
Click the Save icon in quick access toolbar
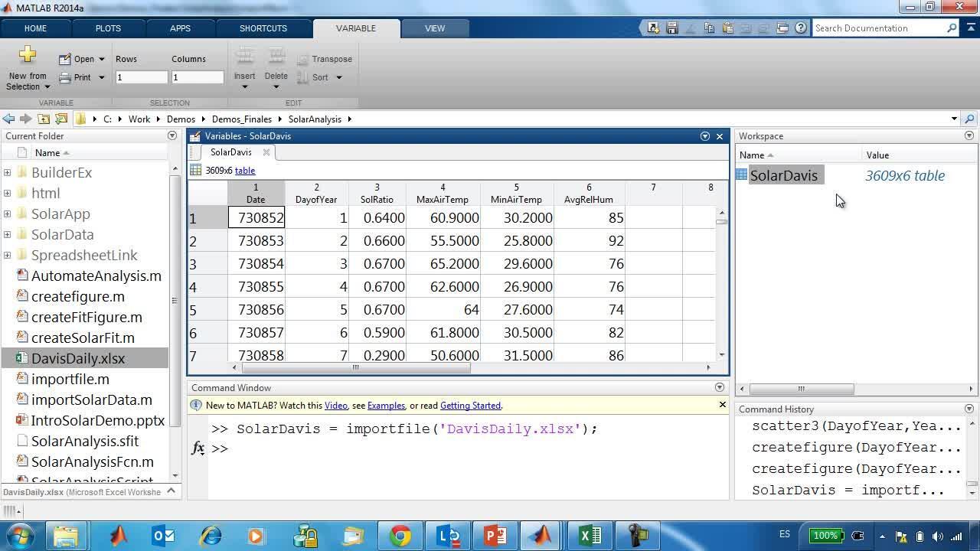coord(671,28)
